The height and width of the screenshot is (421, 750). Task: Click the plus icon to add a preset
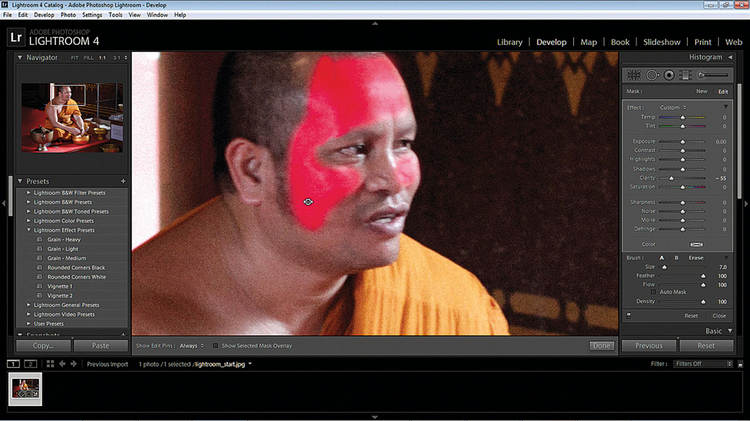[123, 181]
